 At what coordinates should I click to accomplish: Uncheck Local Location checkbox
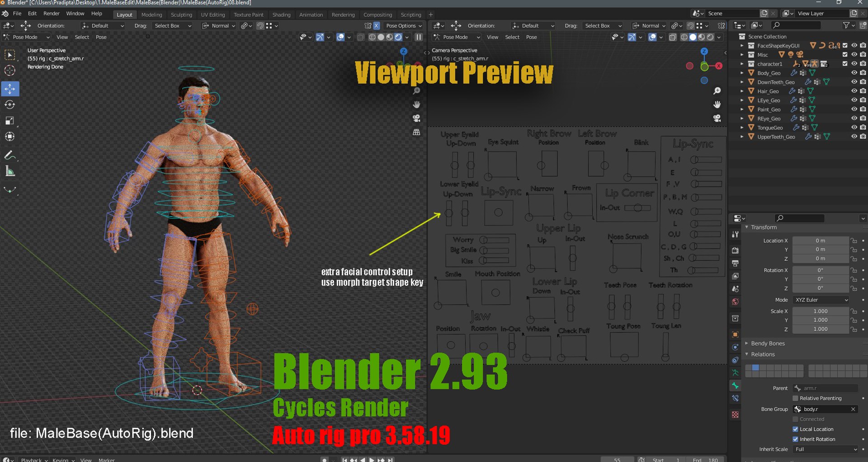pos(796,429)
